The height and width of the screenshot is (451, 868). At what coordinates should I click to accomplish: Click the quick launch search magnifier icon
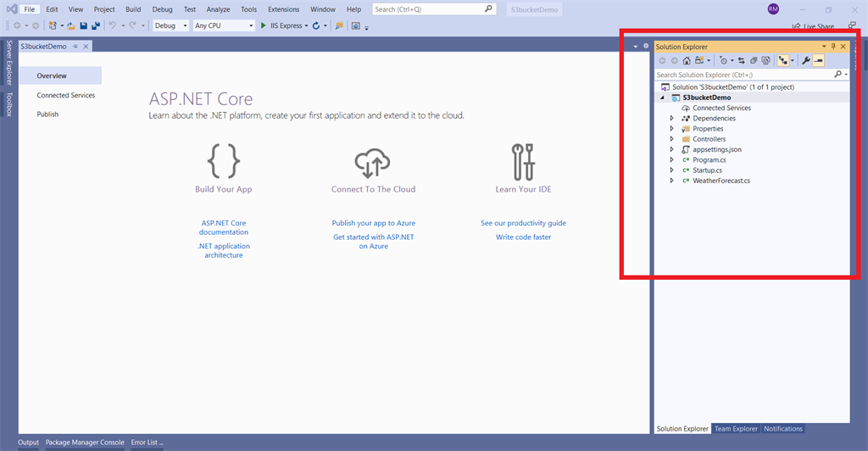pos(488,8)
